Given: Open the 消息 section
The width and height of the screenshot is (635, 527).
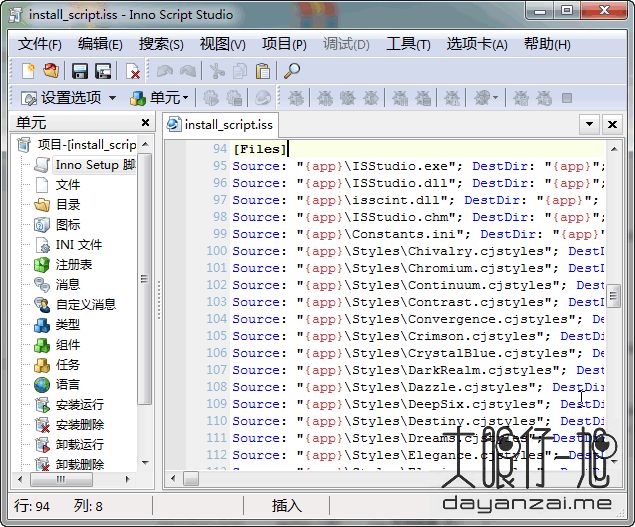Looking at the screenshot, I should [x=58, y=284].
